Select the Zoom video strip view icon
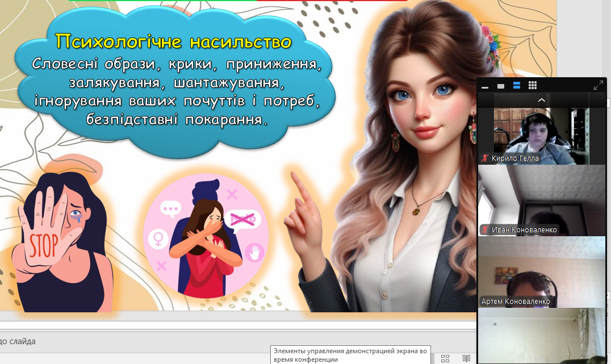 (x=517, y=85)
